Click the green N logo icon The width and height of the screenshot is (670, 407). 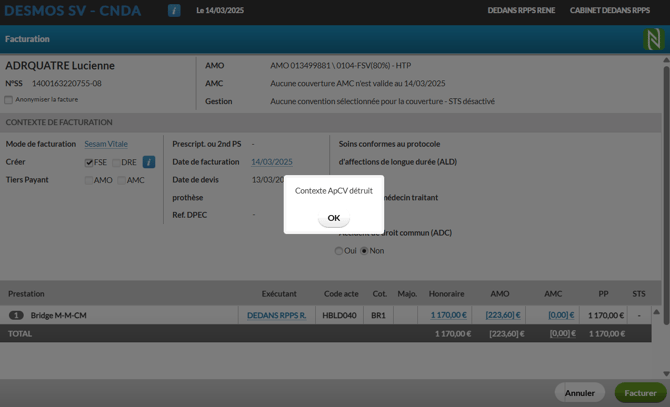[653, 39]
